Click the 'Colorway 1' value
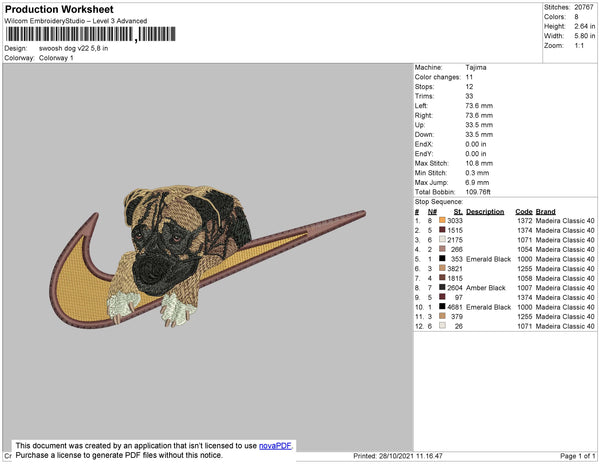Viewport: 600px width, 464px height. [56, 58]
